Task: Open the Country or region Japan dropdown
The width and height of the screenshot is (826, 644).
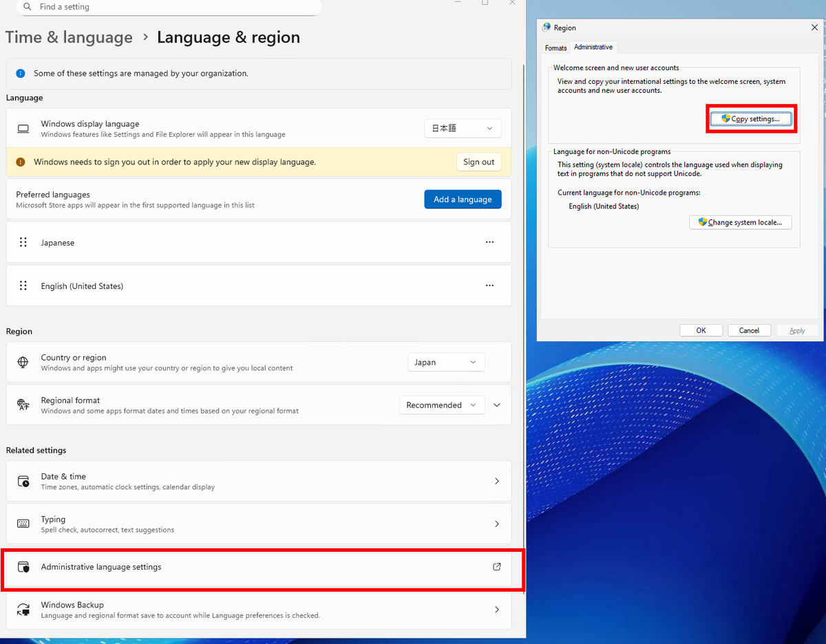Action: 446,363
